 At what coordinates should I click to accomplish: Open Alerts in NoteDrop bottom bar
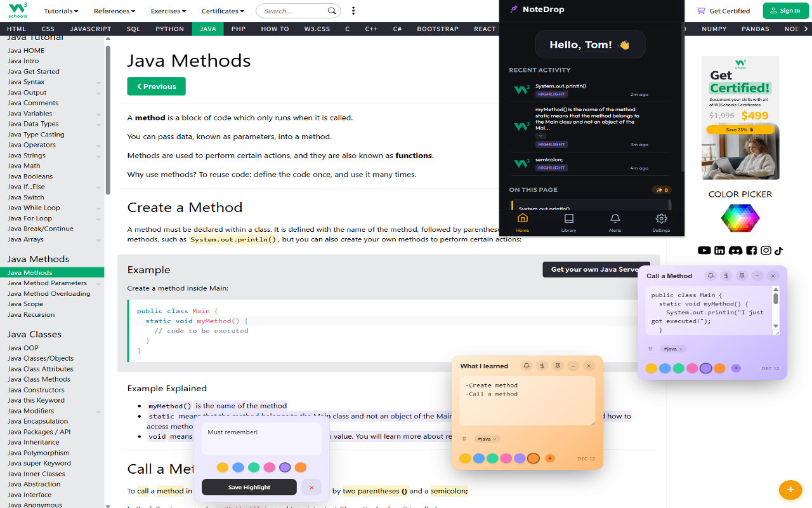[x=615, y=222]
